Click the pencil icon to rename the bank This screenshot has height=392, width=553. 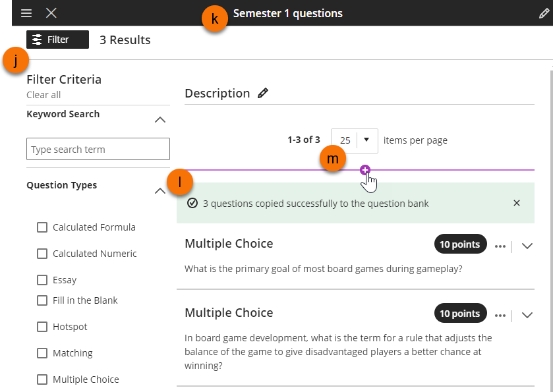pyautogui.click(x=544, y=13)
